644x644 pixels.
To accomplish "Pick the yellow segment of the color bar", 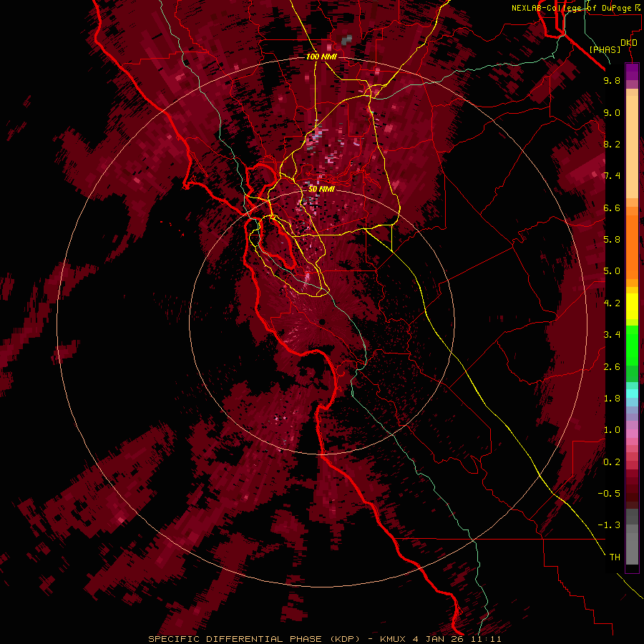I will click(632, 306).
